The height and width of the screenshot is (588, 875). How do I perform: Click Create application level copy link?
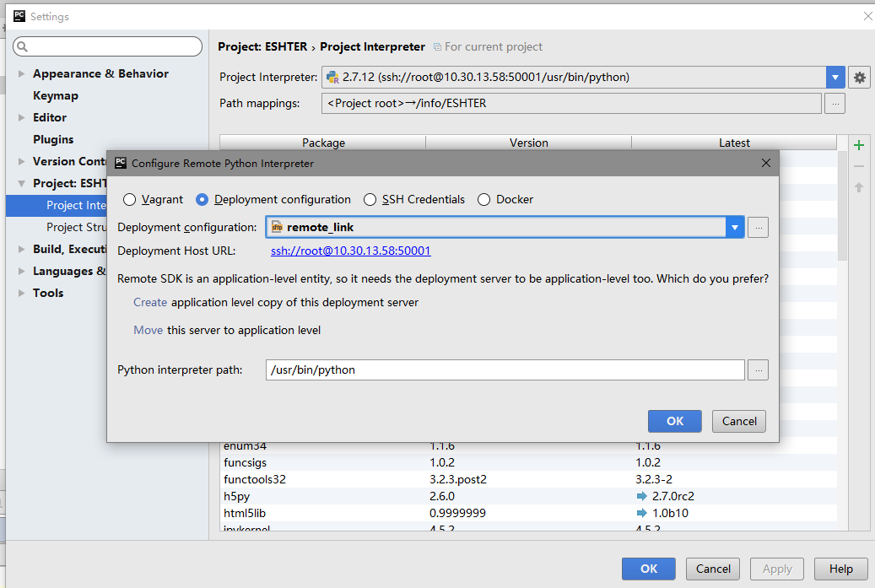click(x=150, y=302)
